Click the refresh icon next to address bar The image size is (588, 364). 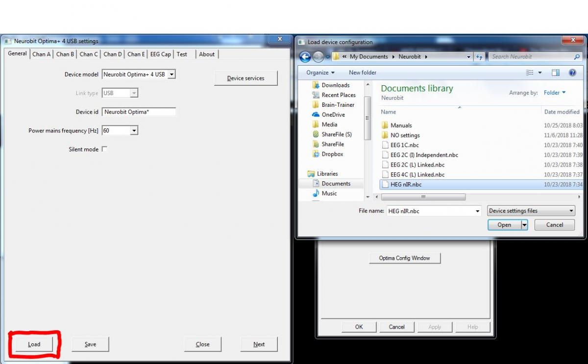[x=479, y=57]
